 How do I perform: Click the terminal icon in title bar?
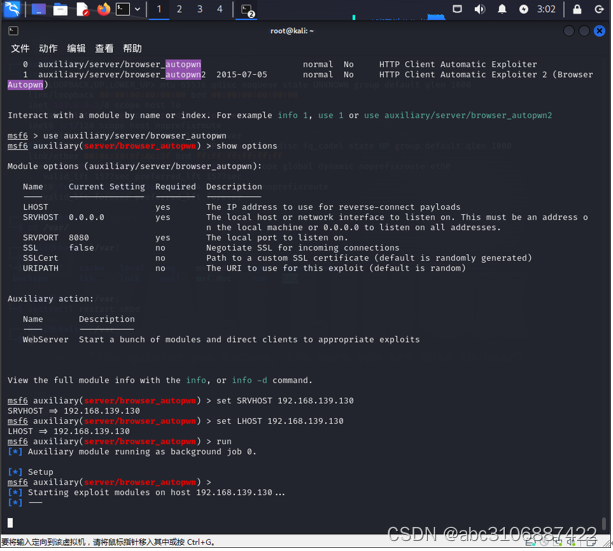point(13,31)
